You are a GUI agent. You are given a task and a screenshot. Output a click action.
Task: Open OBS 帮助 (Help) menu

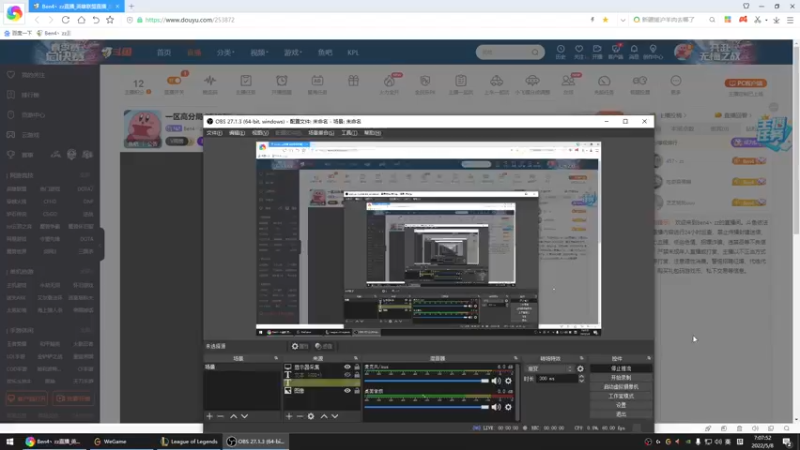click(x=372, y=133)
